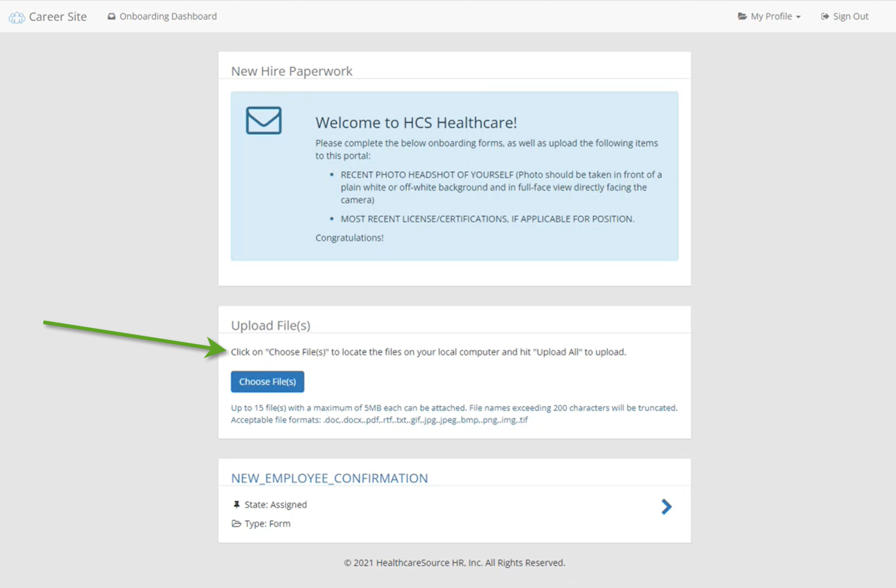Click the Onboarding Dashboard inbox icon

(x=111, y=17)
